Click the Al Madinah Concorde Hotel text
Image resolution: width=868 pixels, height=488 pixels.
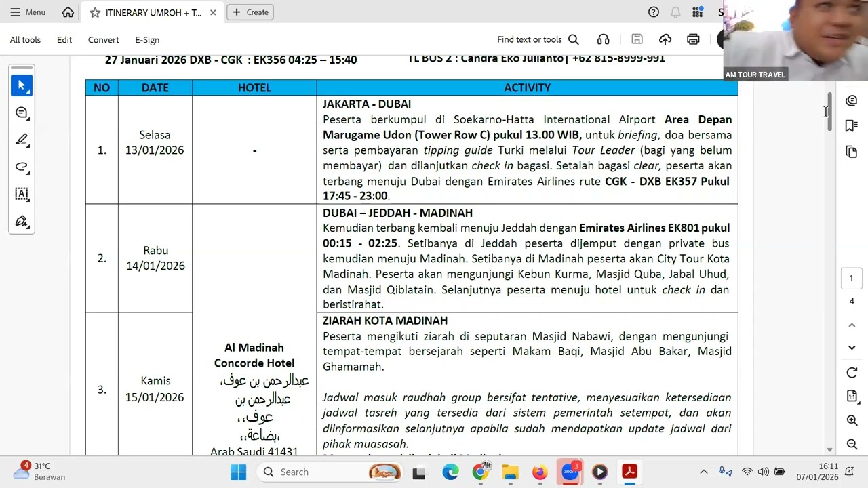[254, 355]
